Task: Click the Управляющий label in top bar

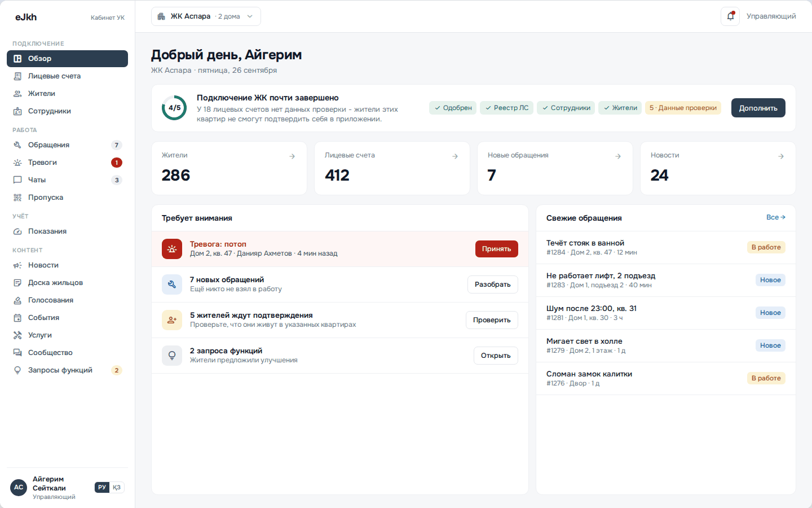Action: click(x=771, y=16)
